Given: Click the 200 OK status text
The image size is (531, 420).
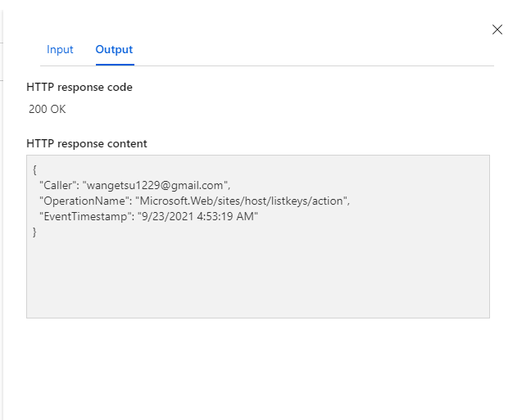Looking at the screenshot, I should tap(47, 109).
